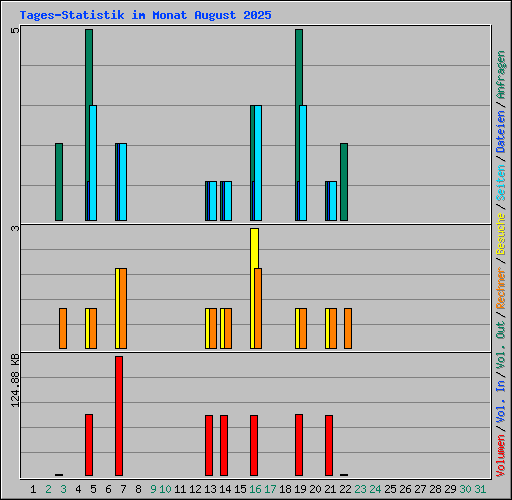This screenshot has height=500, width=512.
Task: Click the x-axis day label '20'
Action: pyautogui.click(x=315, y=489)
